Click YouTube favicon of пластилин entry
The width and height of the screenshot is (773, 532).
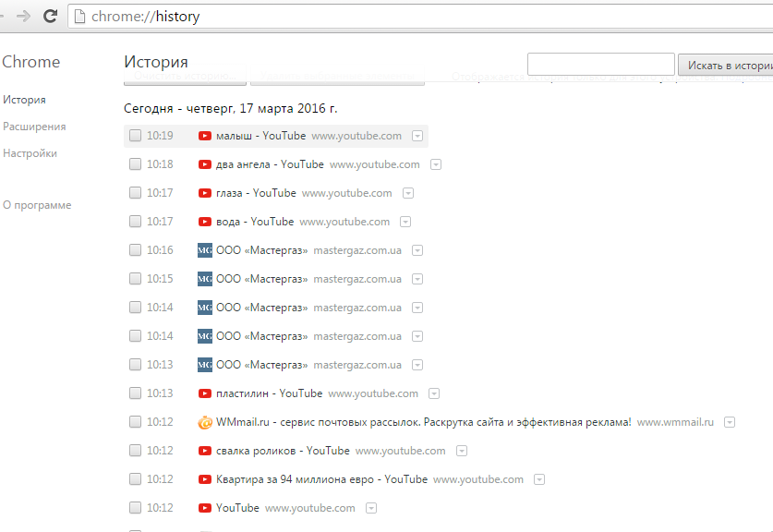tap(205, 393)
